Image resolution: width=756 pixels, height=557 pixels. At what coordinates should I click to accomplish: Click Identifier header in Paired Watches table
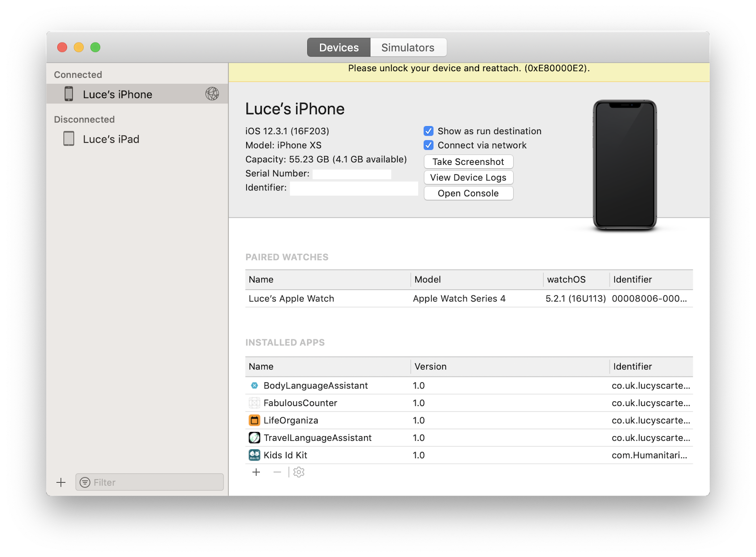click(x=651, y=280)
